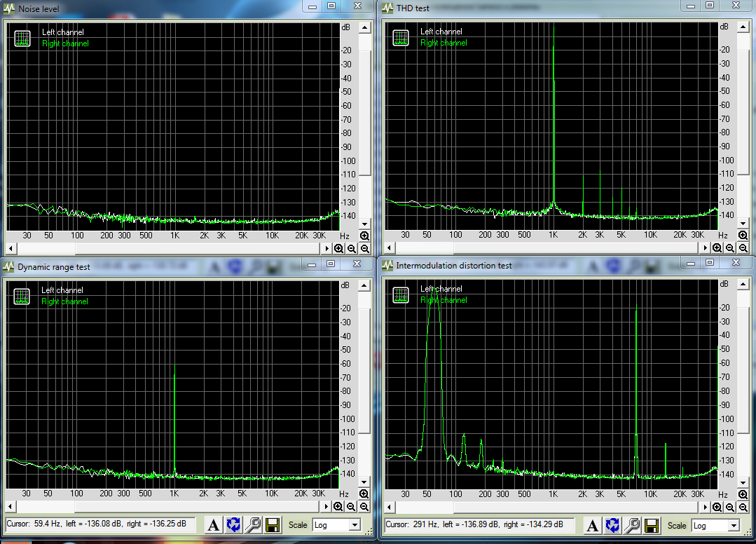756x544 pixels.
Task: Click the rightmost magnifier in Dynamic range test window
Action: click(364, 506)
